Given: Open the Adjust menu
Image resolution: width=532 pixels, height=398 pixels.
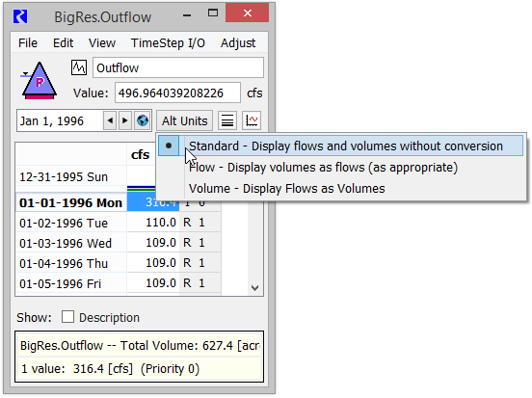Looking at the screenshot, I should coord(238,43).
